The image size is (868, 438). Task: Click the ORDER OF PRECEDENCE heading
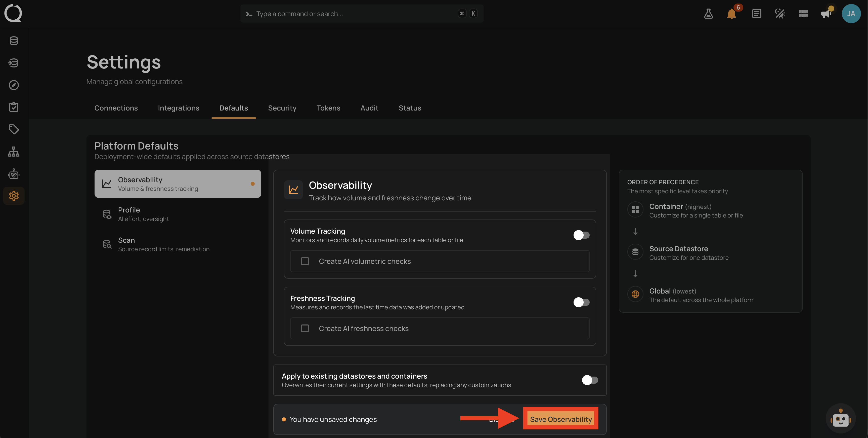pos(663,182)
